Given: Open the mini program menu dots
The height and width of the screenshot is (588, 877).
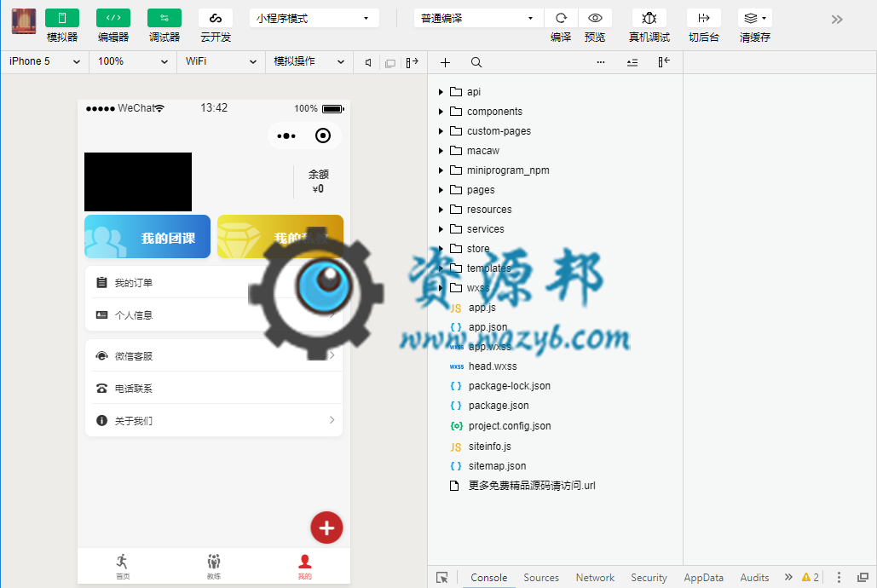Looking at the screenshot, I should click(286, 136).
